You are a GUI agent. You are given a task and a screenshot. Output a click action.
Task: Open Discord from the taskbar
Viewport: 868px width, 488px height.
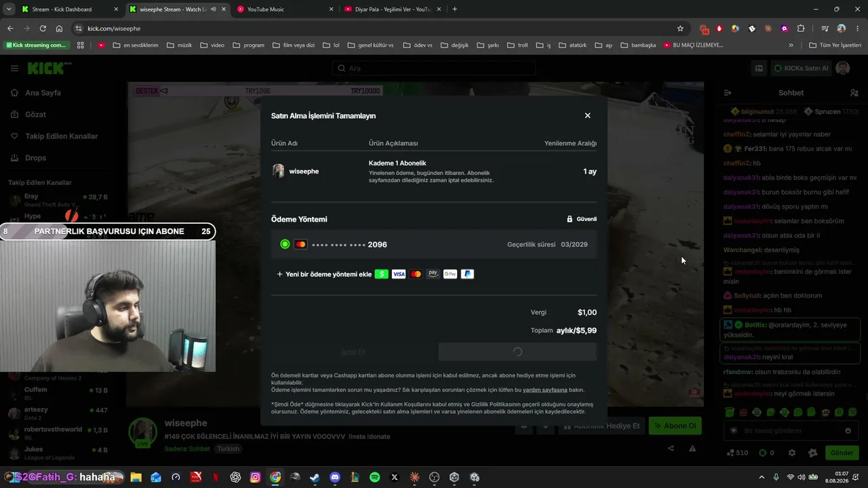point(334,477)
